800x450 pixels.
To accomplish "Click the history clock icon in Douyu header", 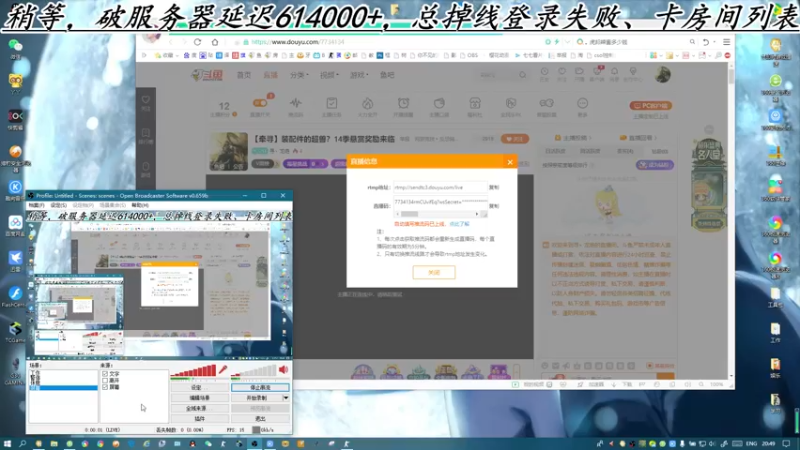I will click(544, 72).
